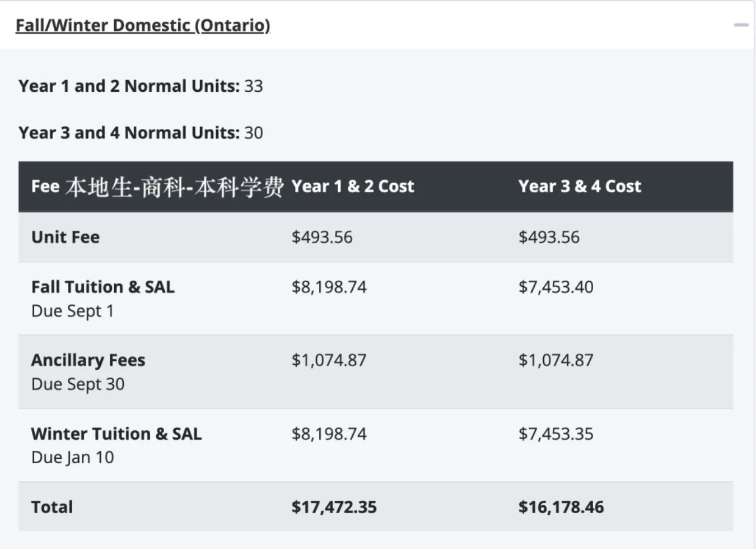Click the Year 1 and 2 Normal Units line
The width and height of the screenshot is (756, 549).
141,86
